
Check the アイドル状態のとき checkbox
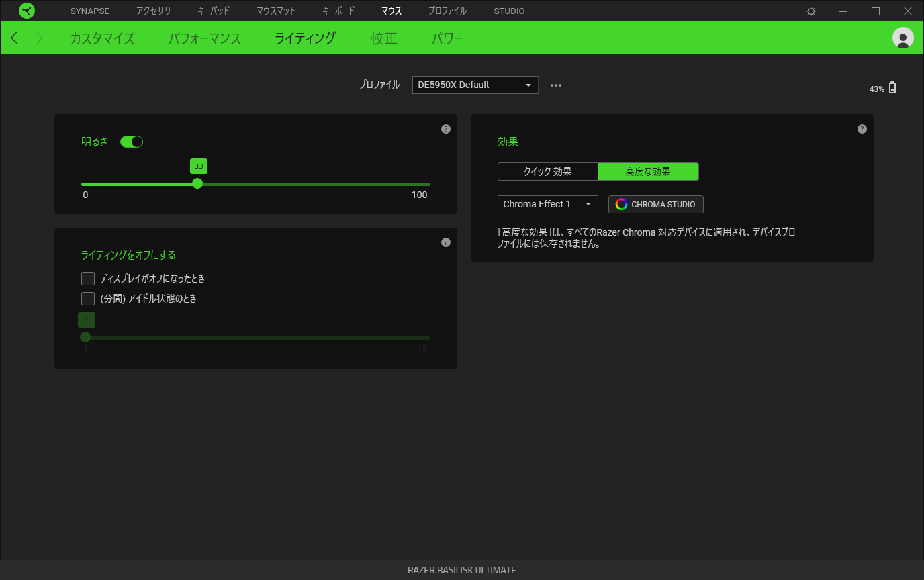tap(88, 299)
